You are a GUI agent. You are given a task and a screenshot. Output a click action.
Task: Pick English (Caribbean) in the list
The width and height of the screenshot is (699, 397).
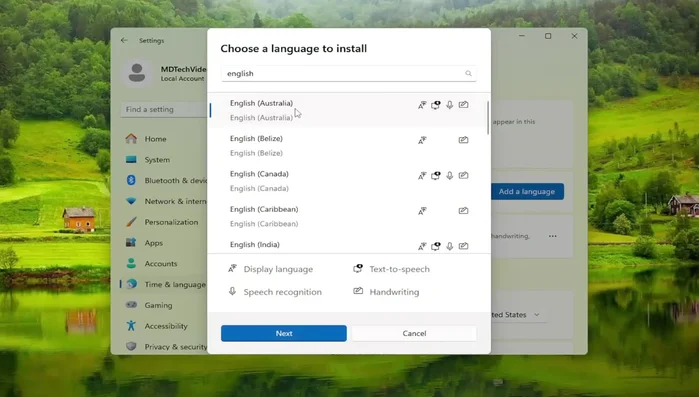tap(348, 216)
